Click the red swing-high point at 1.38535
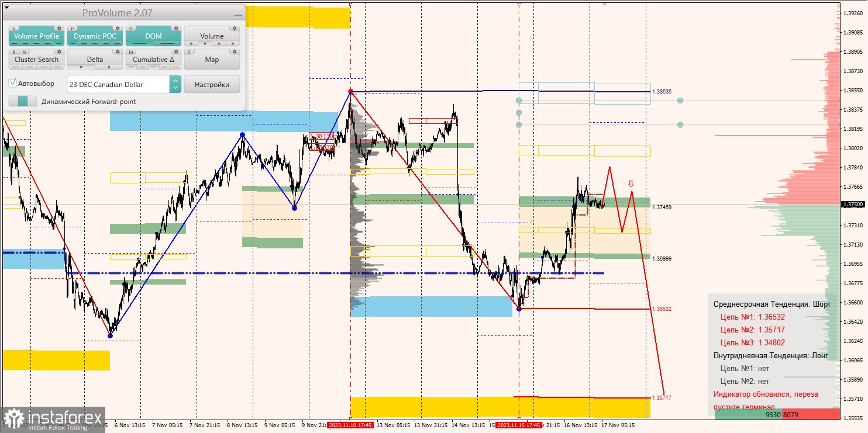868x433 pixels. [x=350, y=91]
